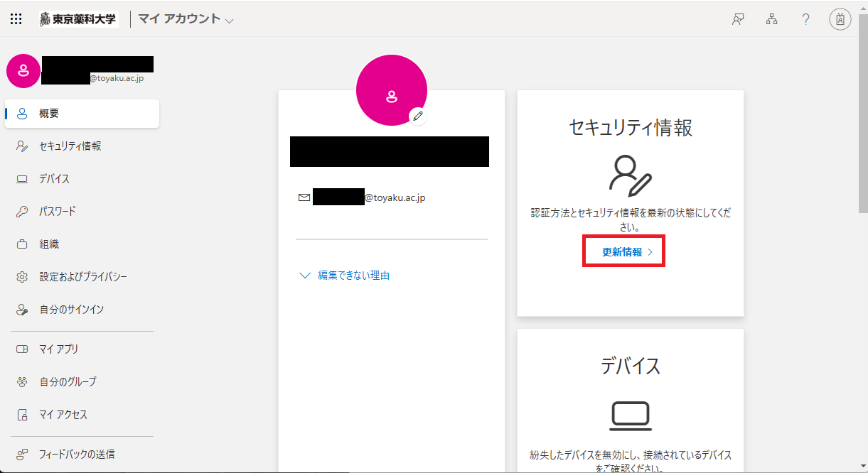Open the account avatar in top right
Screen dimensions: 868x473
(x=840, y=19)
